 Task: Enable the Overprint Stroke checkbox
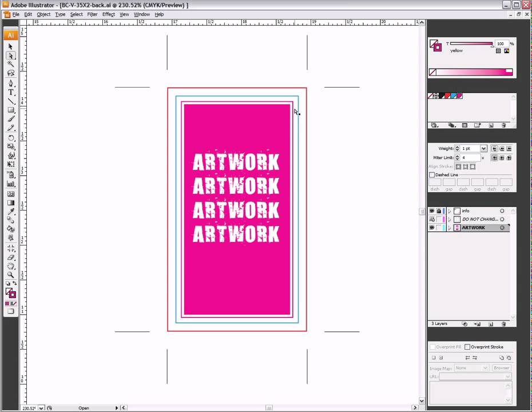pos(467,347)
